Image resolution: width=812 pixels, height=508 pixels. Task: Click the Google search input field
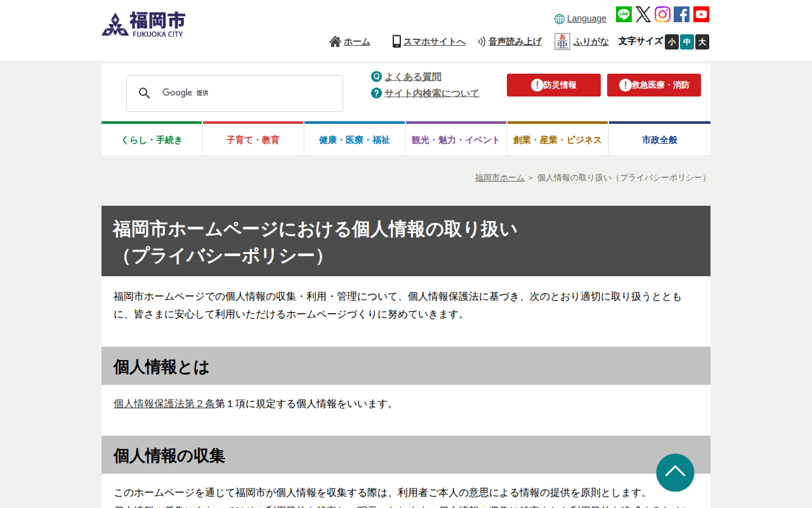pos(235,93)
